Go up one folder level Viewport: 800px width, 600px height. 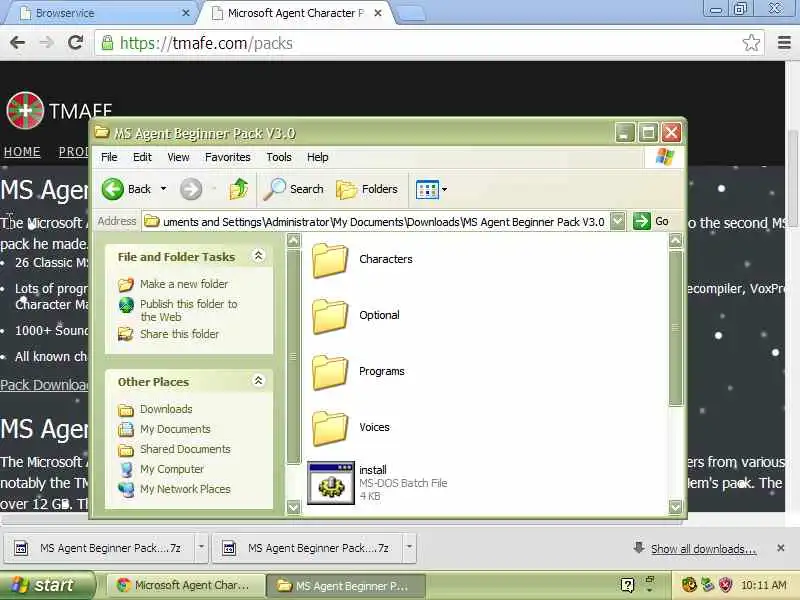pos(238,189)
